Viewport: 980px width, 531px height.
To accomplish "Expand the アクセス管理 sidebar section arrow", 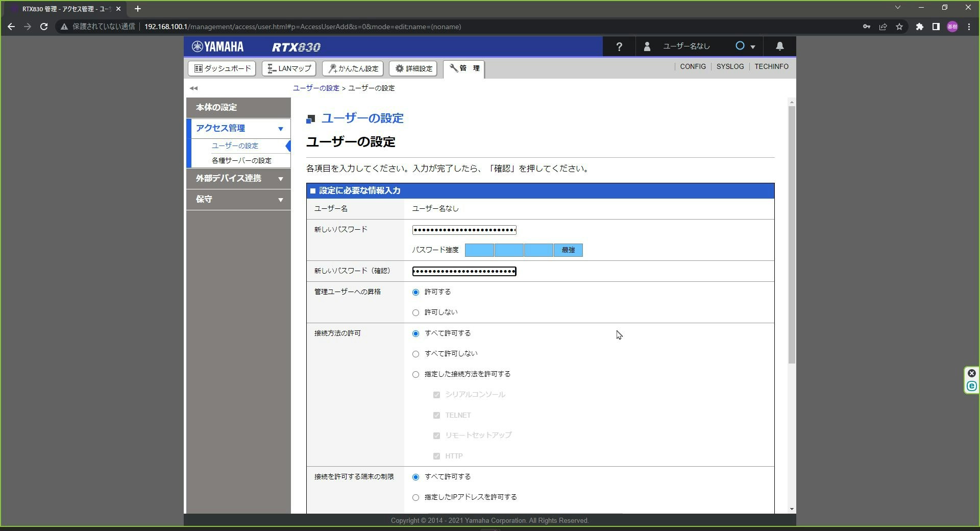I will (x=280, y=129).
